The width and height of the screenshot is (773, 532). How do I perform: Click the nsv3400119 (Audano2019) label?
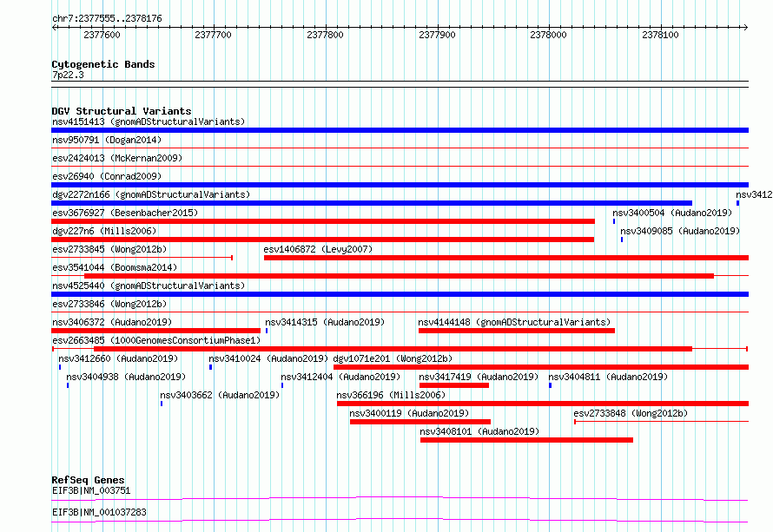pyautogui.click(x=409, y=413)
